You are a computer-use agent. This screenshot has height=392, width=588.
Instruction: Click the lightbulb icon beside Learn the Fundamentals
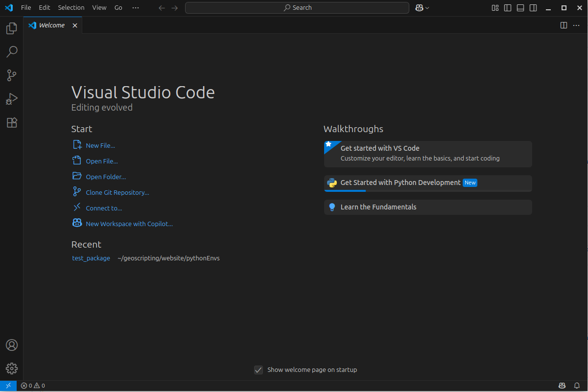click(332, 207)
